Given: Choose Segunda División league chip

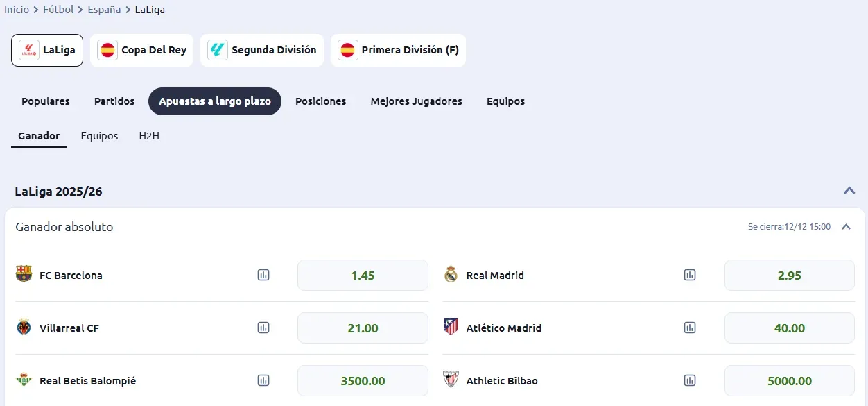Looking at the screenshot, I should pos(262,50).
